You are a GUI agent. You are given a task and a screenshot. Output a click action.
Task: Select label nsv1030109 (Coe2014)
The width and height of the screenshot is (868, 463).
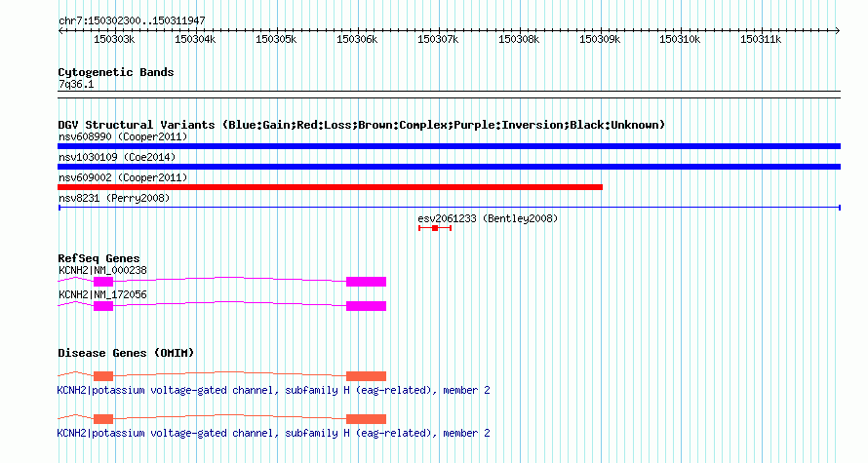point(117,157)
